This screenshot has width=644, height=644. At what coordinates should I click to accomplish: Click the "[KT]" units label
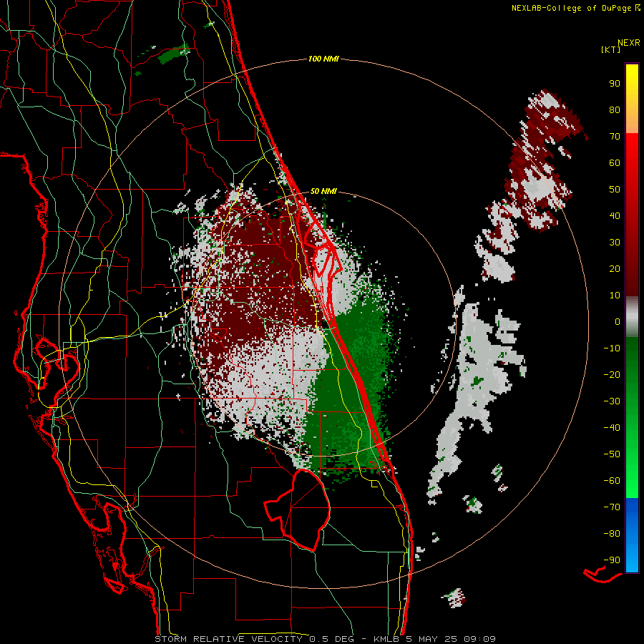(610, 49)
